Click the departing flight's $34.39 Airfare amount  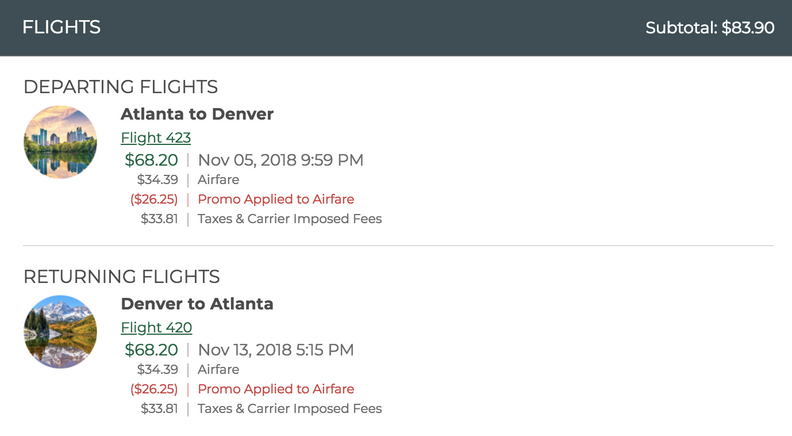point(157,180)
